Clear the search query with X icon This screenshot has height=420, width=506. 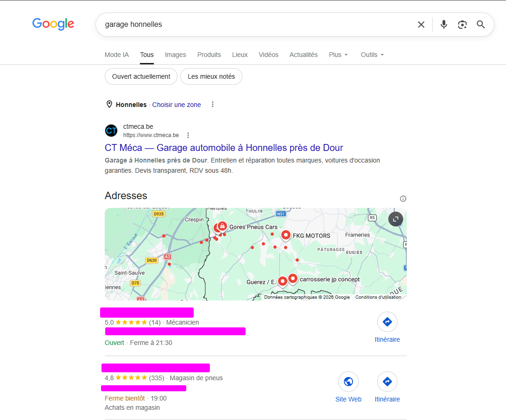(421, 25)
